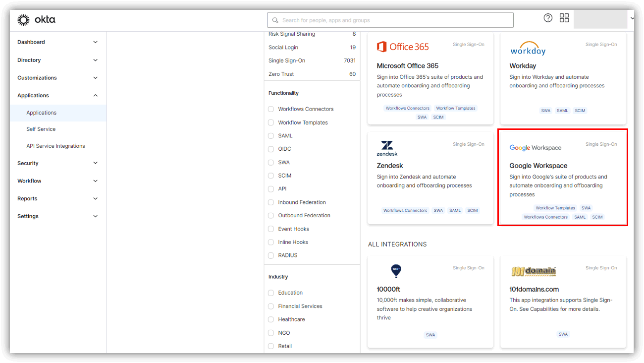This screenshot has width=644, height=363.
Task: Enable the OIDC functionality filter
Action: point(271,149)
